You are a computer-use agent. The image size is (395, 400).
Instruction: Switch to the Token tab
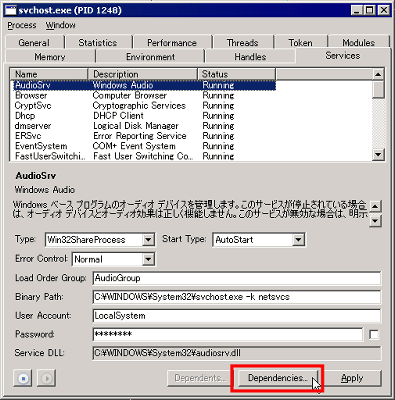click(x=300, y=43)
